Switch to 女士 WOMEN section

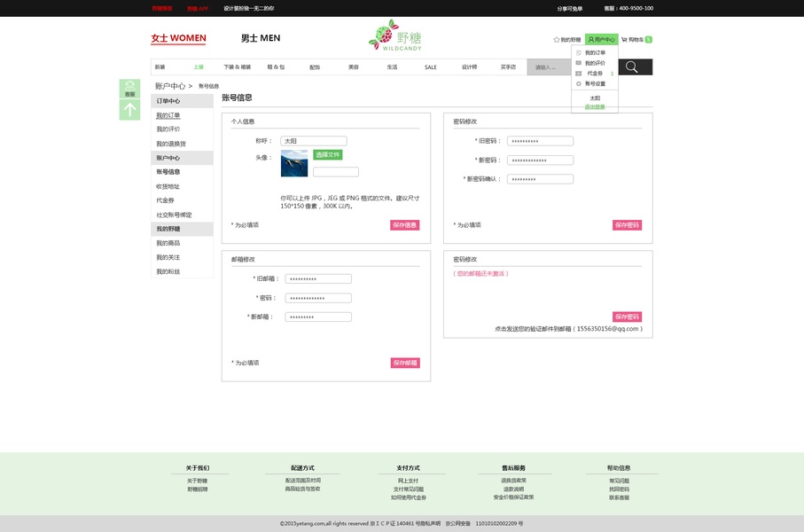[178, 38]
